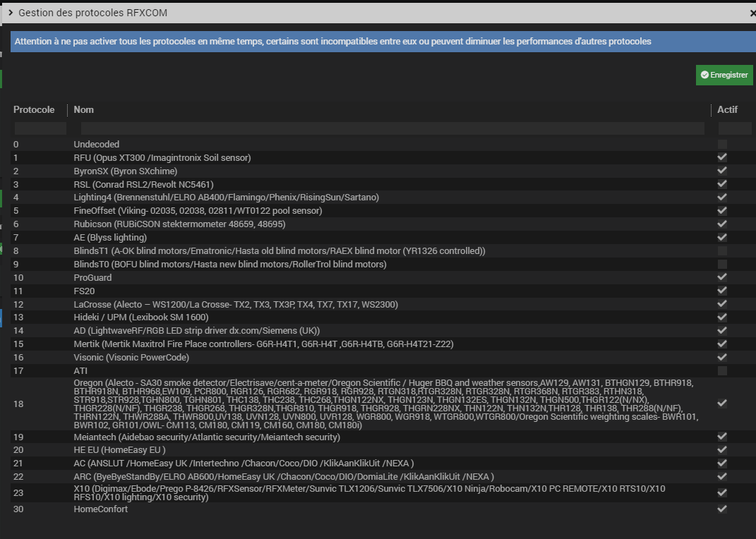Uncheck the Oregon protocol 18 checkbox
The height and width of the screenshot is (539, 756).
722,404
